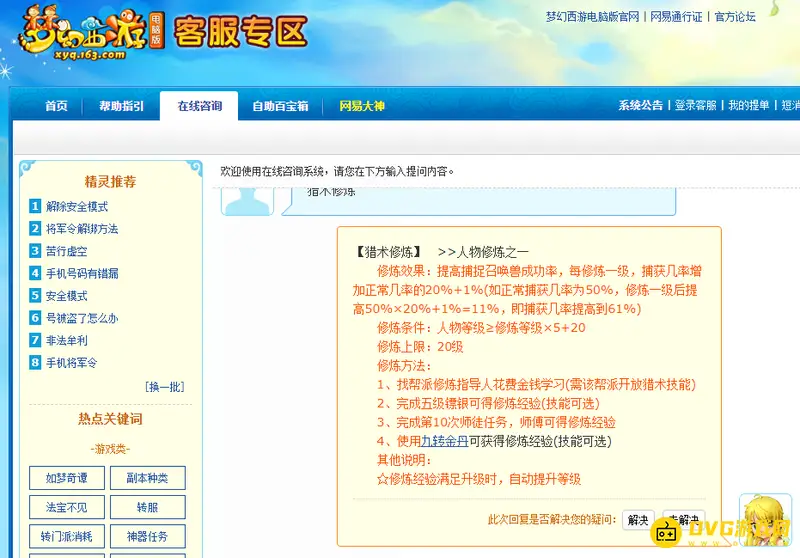
Task: Click number 7 icon beside 非法牟利
Action: [35, 340]
